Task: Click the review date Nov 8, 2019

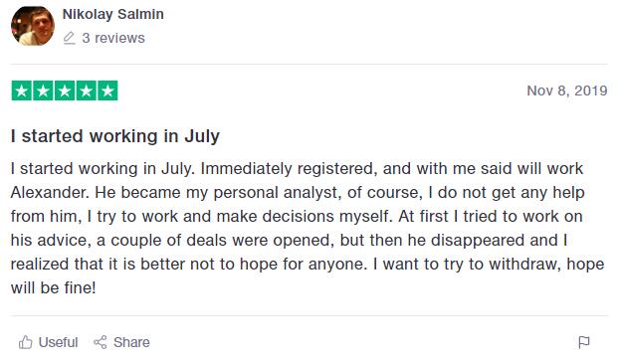Action: coord(566,91)
